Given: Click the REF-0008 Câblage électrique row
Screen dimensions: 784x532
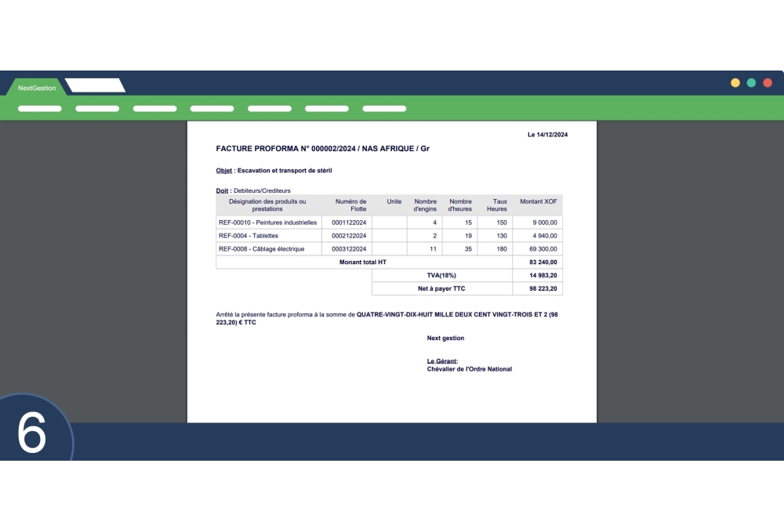Looking at the screenshot, I should [x=262, y=249].
